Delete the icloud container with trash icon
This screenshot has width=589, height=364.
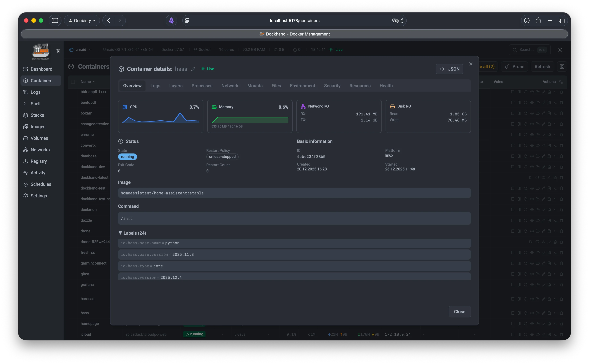[x=561, y=334]
